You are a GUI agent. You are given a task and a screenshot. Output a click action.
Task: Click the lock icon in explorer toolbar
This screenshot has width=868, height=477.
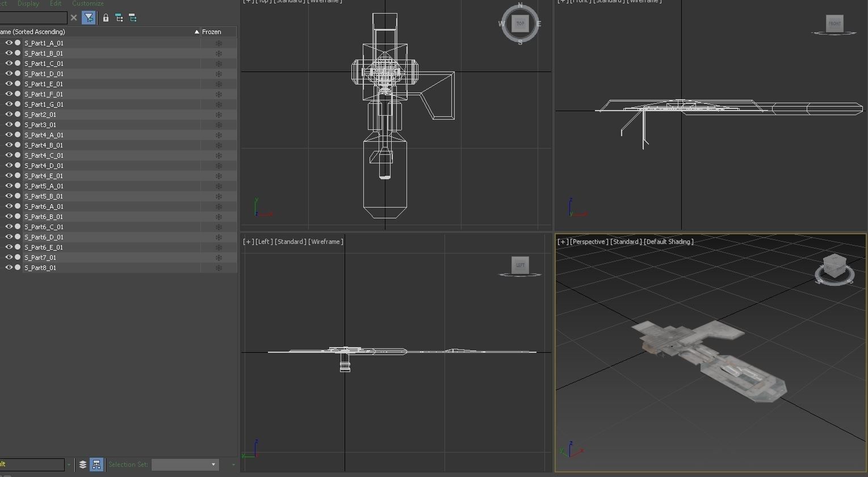point(106,18)
